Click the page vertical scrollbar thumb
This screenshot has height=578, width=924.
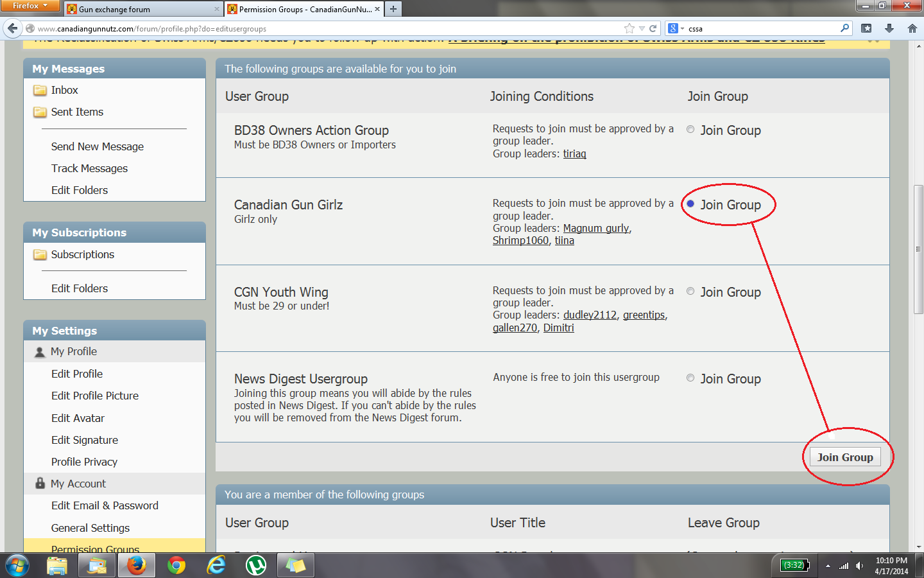click(918, 249)
